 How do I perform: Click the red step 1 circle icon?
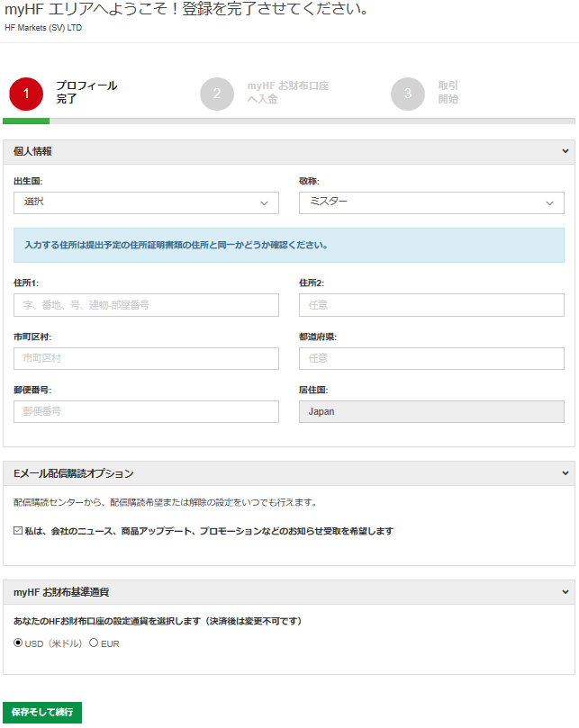point(26,94)
